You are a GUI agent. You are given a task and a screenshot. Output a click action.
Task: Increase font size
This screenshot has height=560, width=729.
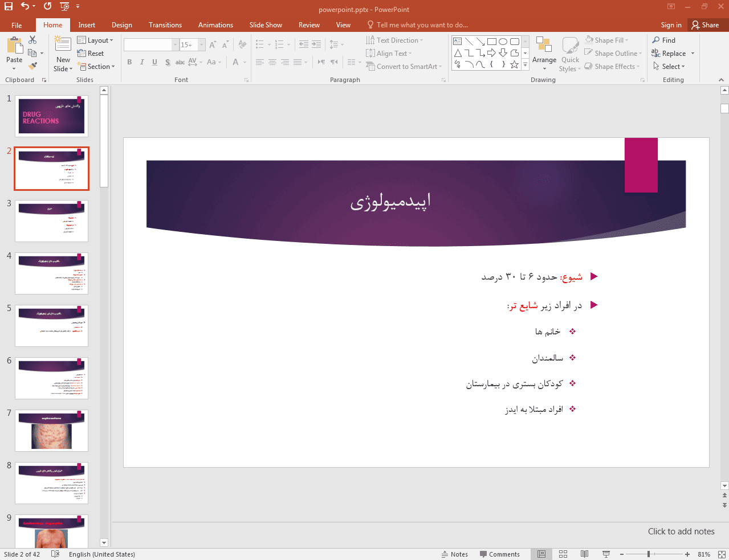click(213, 44)
